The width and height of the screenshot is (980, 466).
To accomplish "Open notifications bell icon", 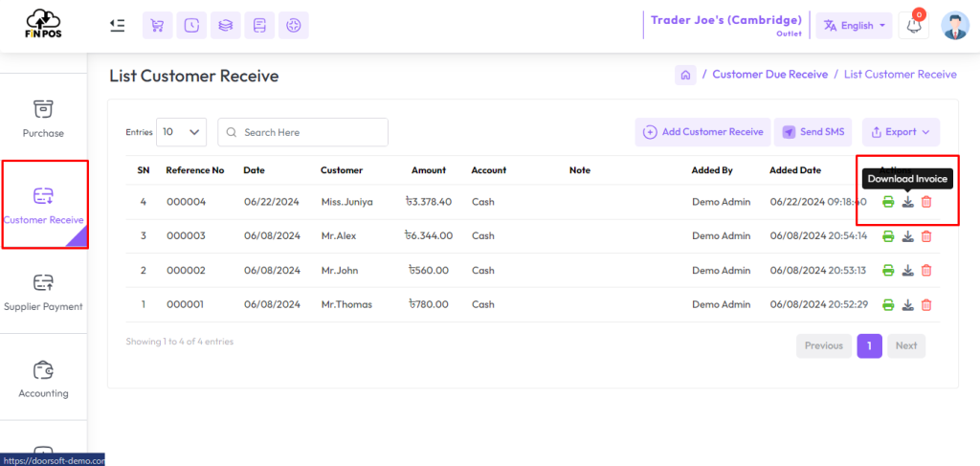I will [913, 26].
